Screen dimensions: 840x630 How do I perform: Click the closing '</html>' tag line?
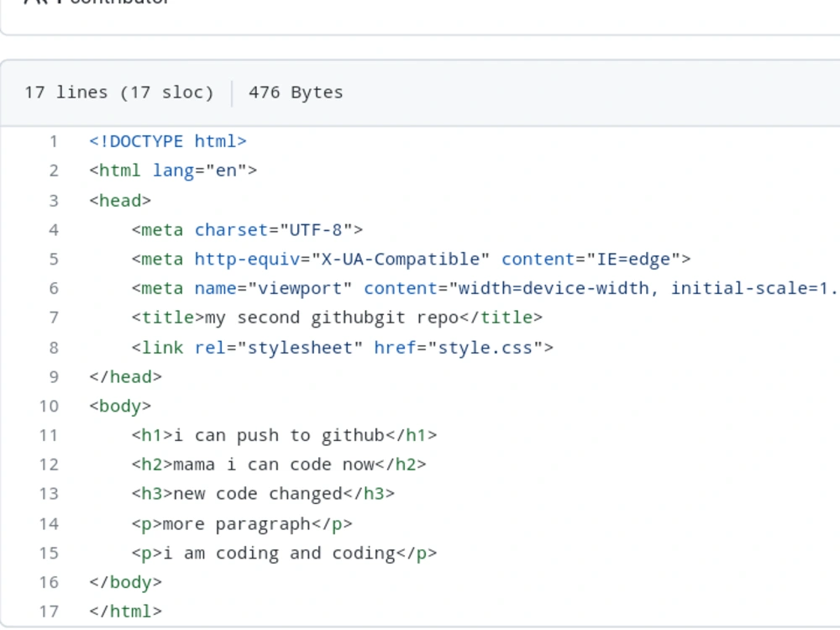(125, 612)
